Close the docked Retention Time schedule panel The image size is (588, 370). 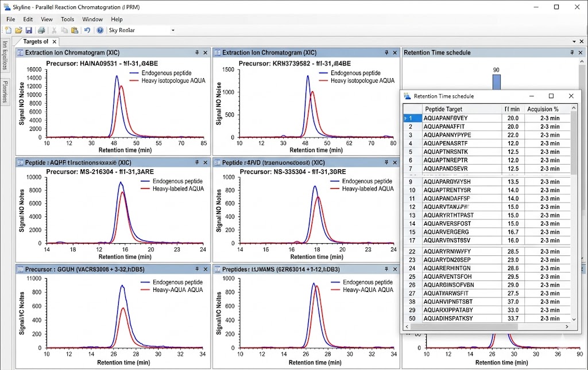[581, 53]
